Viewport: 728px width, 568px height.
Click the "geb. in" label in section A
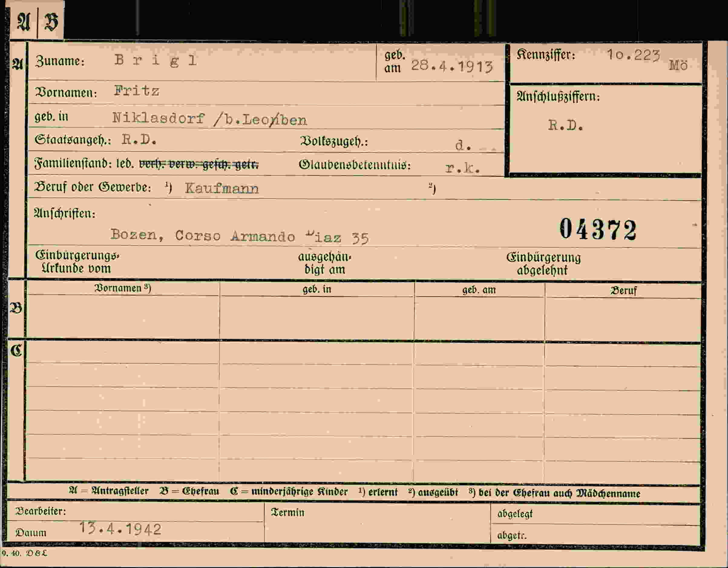(51, 117)
